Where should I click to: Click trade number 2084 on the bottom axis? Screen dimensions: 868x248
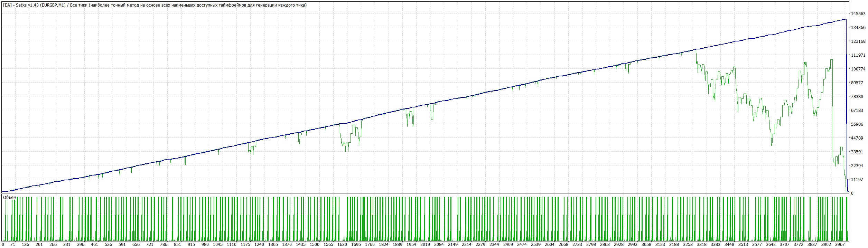click(x=439, y=245)
